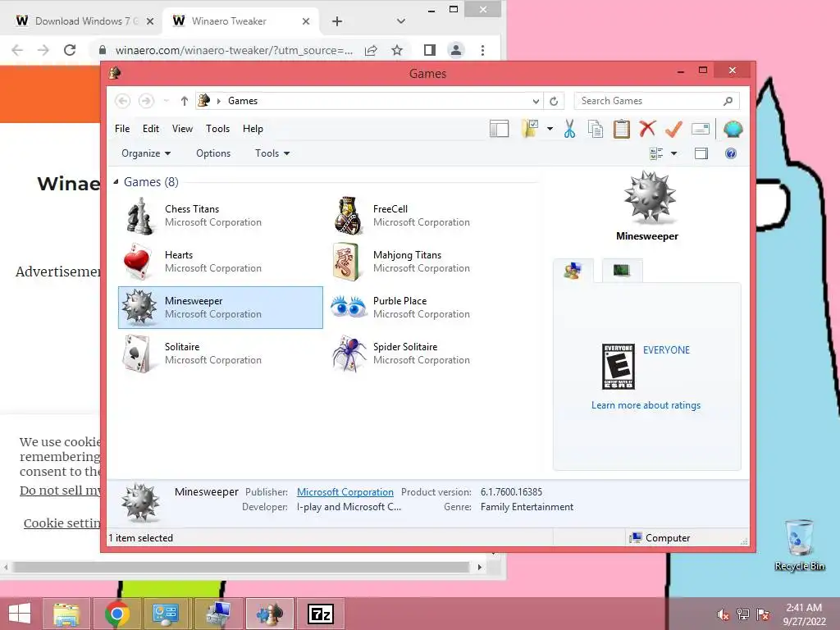Viewport: 840px width, 630px height.
Task: Open view options dropdown arrow
Action: pyautogui.click(x=674, y=153)
